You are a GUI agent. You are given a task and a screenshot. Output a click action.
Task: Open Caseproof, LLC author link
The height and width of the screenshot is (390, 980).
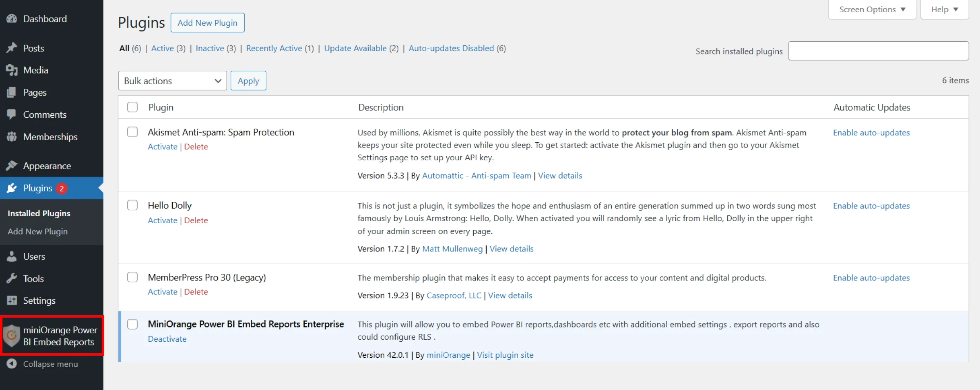tap(454, 295)
